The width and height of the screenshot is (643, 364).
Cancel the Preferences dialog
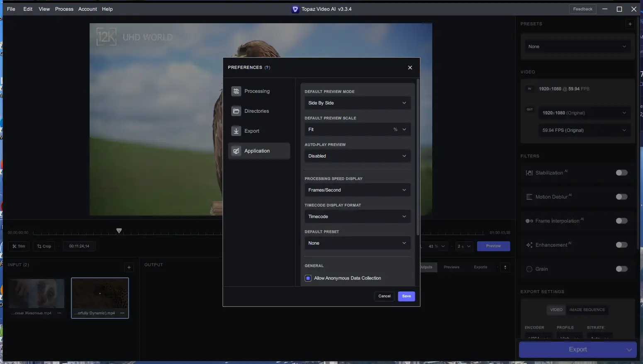tap(385, 296)
